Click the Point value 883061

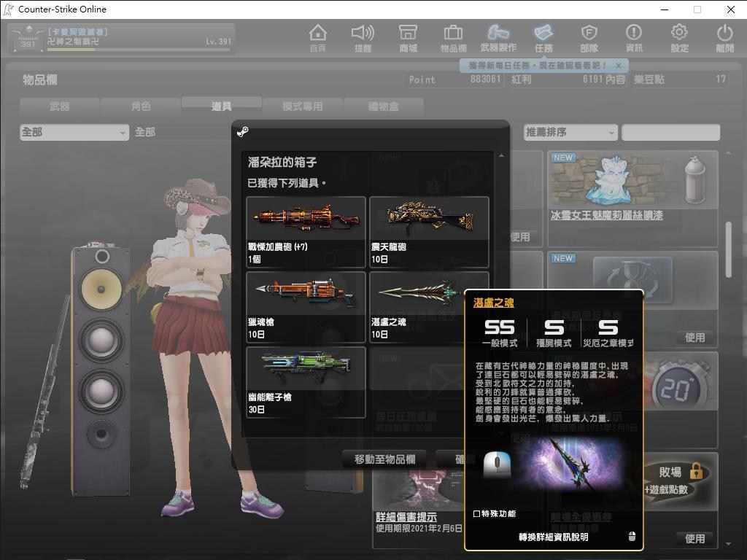[x=485, y=79]
